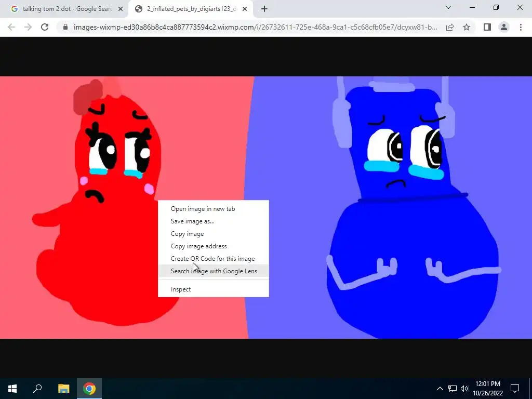532x399 pixels.
Task: Expand the tab search chevron
Action: point(448,7)
